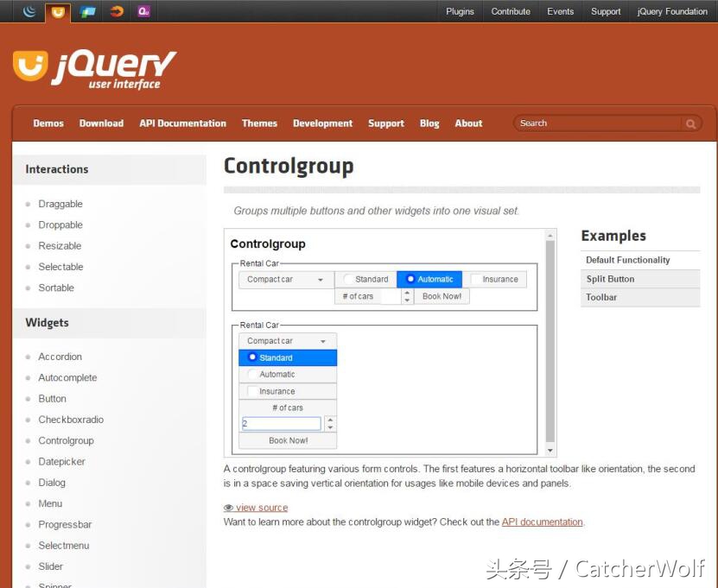
Task: Open Dialog widget page
Action: 52,483
